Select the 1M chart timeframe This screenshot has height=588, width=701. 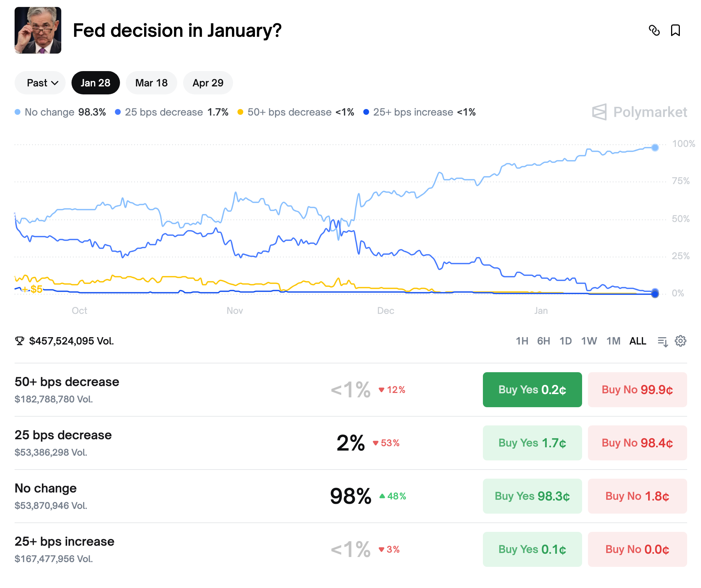point(613,341)
